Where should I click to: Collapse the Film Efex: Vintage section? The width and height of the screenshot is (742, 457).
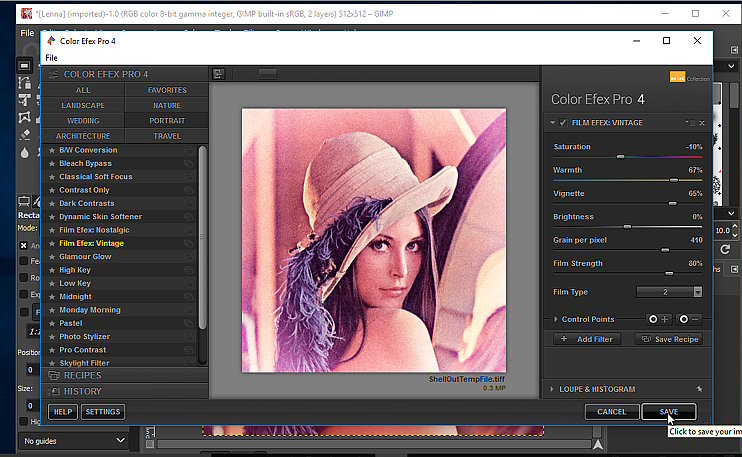coord(552,123)
